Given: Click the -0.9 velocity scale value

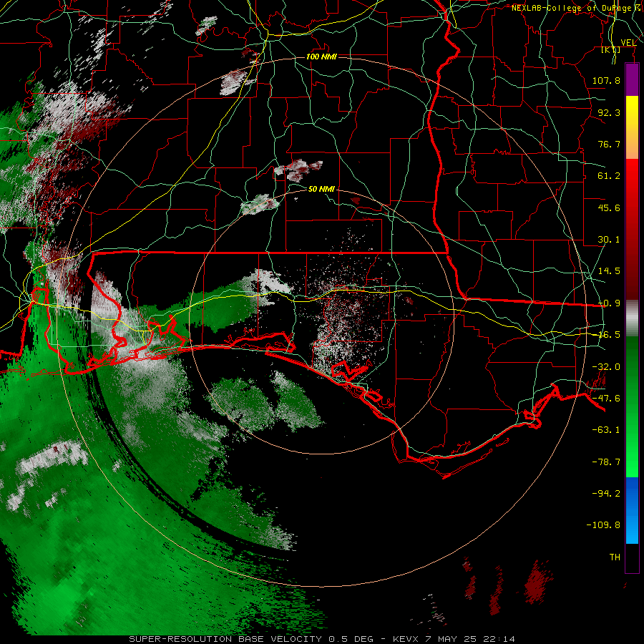Looking at the screenshot, I should [609, 303].
